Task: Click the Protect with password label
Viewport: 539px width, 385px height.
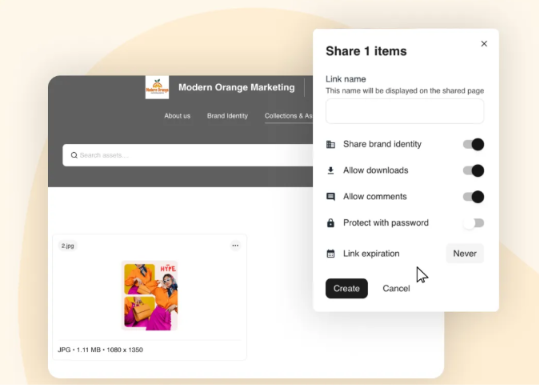Action: click(x=386, y=223)
